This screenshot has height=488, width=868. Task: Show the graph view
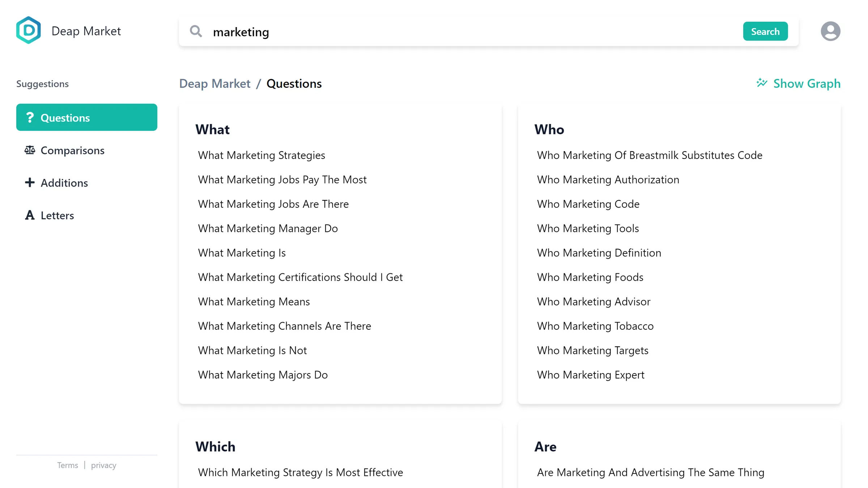[807, 84]
